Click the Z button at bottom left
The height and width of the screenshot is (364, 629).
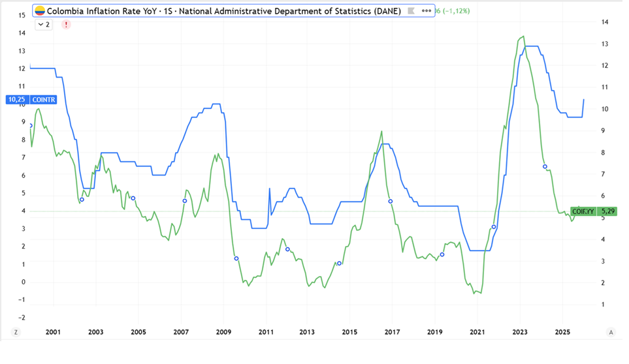coord(16,332)
